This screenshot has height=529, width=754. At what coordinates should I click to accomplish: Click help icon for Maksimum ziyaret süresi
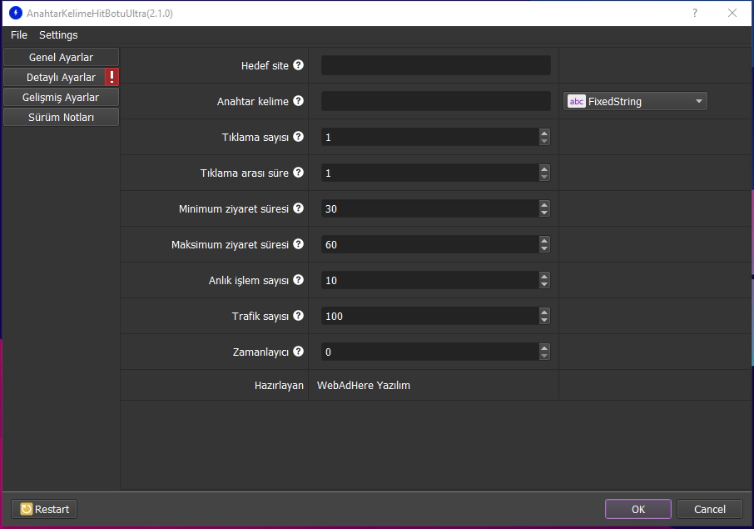pos(298,245)
